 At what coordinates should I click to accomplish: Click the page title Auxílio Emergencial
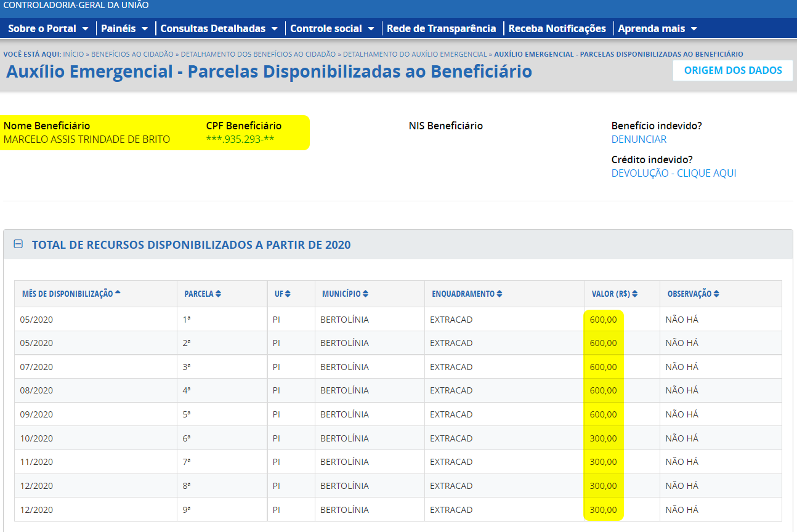[x=269, y=71]
